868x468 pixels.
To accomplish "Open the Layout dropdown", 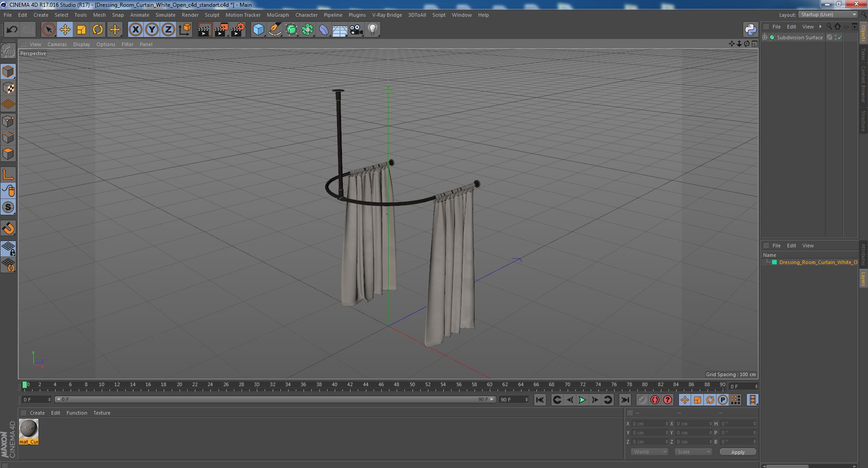I will (828, 14).
